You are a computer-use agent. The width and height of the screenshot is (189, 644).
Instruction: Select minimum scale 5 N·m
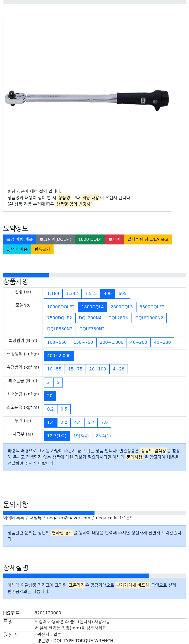click(x=58, y=383)
